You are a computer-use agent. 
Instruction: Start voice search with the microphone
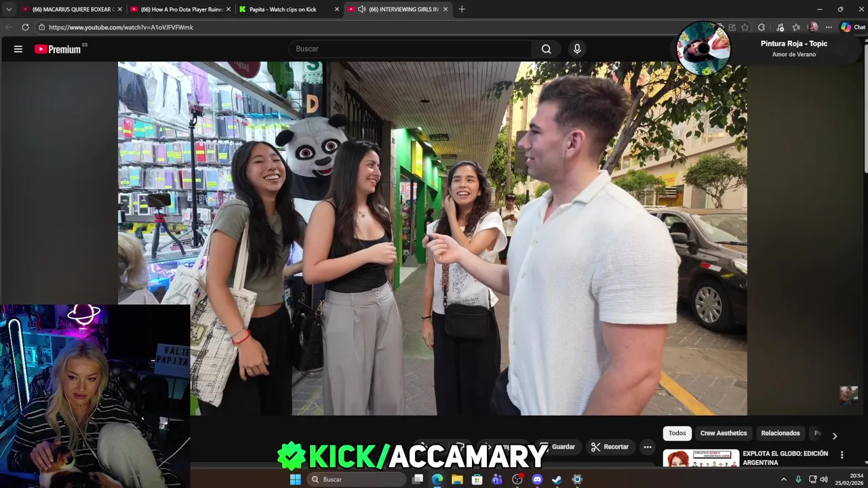(x=577, y=49)
